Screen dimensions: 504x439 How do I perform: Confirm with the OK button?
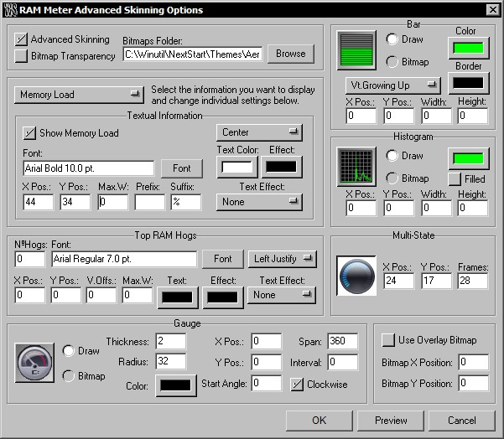click(320, 421)
